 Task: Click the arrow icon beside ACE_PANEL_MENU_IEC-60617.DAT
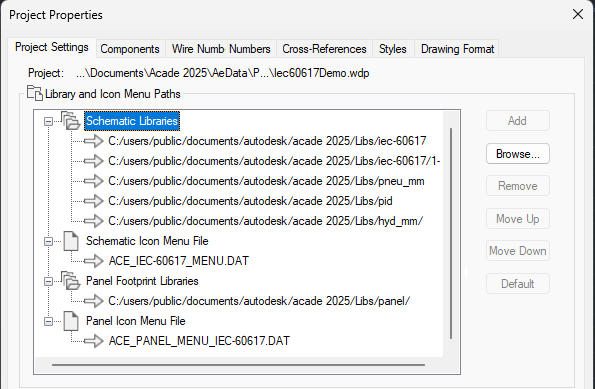point(93,341)
